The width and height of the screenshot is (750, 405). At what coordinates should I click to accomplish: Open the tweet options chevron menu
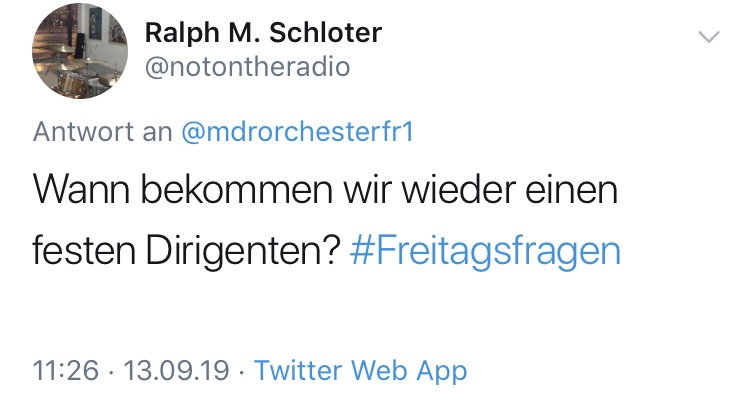pyautogui.click(x=708, y=37)
